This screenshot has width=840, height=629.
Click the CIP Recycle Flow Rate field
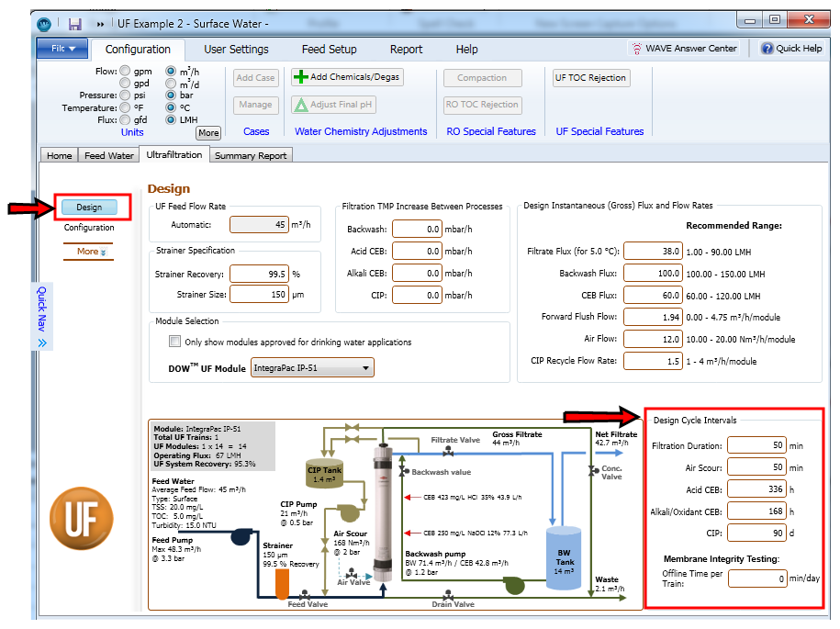click(x=653, y=361)
